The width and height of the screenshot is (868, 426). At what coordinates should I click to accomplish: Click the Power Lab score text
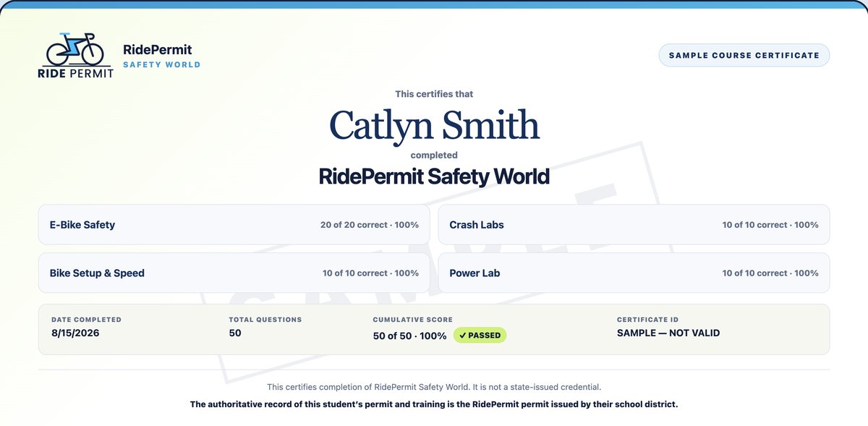[x=770, y=273]
